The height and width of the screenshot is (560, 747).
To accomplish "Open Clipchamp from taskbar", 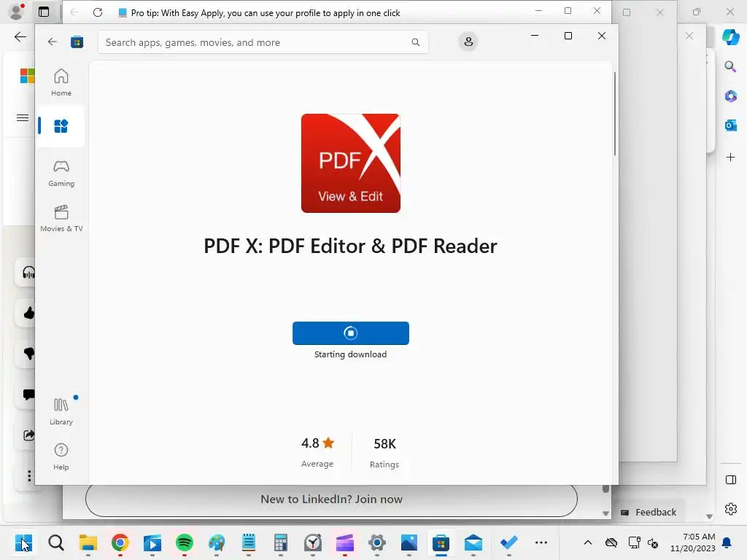I will coord(345,542).
